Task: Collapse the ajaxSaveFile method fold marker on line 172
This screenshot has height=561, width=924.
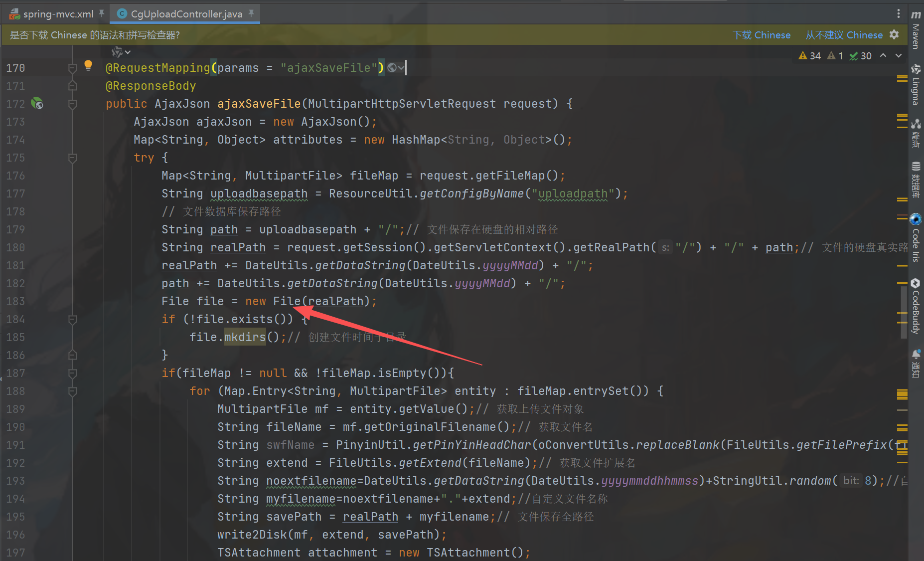Action: pos(72,104)
